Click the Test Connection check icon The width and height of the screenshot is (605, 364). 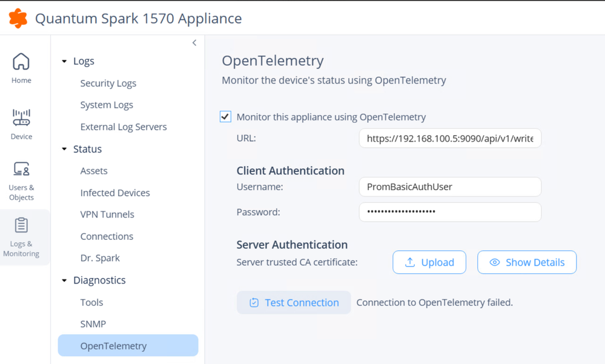[x=254, y=303]
